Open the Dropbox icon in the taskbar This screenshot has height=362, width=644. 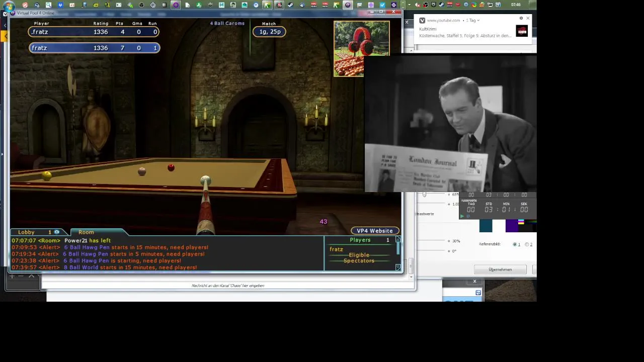60,5
